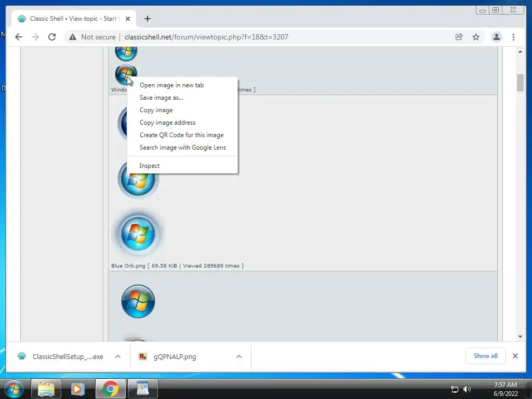Open the document editor taskbar app
This screenshot has height=399, width=532.
click(143, 389)
